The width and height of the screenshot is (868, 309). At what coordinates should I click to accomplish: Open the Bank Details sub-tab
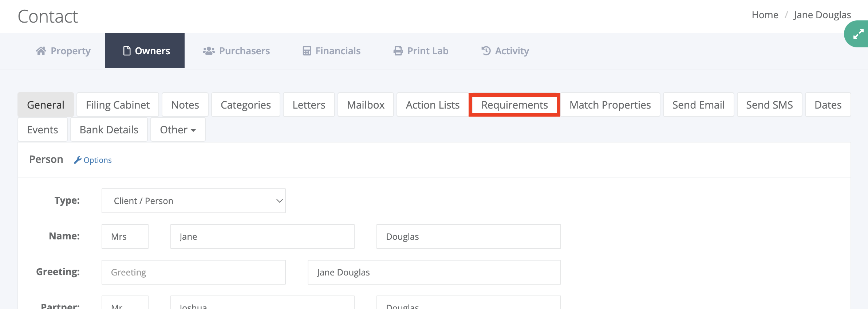(109, 129)
